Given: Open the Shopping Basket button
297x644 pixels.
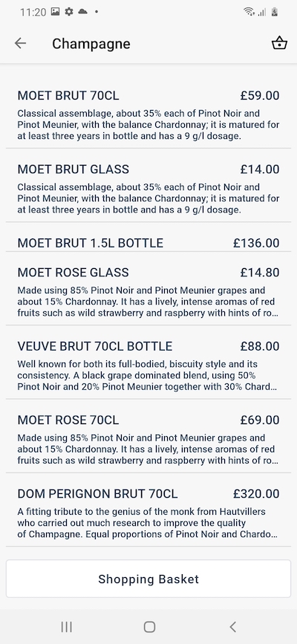Looking at the screenshot, I should [x=148, y=579].
